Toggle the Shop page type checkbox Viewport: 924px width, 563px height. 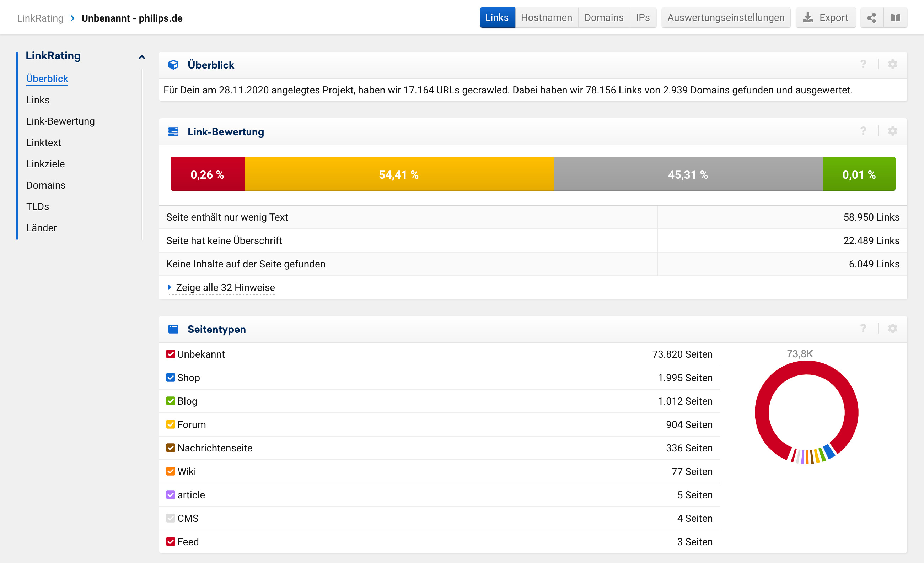pos(171,378)
